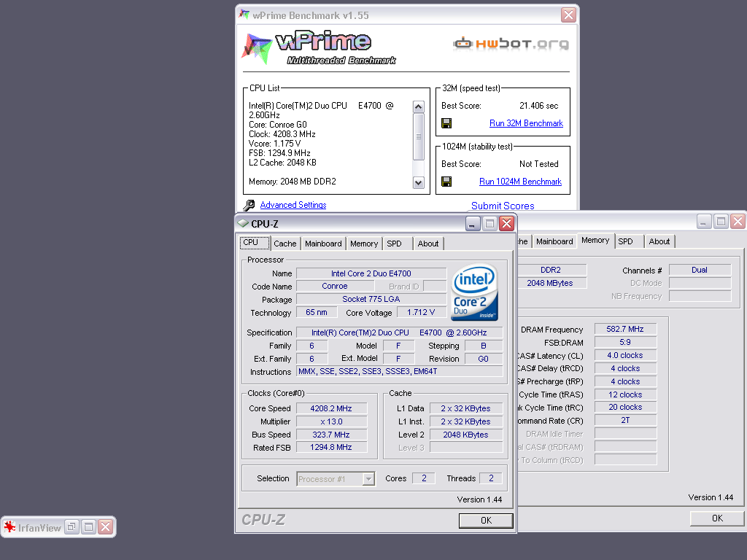Open the Processor #1 selection dropdown
The height and width of the screenshot is (560, 747).
[368, 479]
